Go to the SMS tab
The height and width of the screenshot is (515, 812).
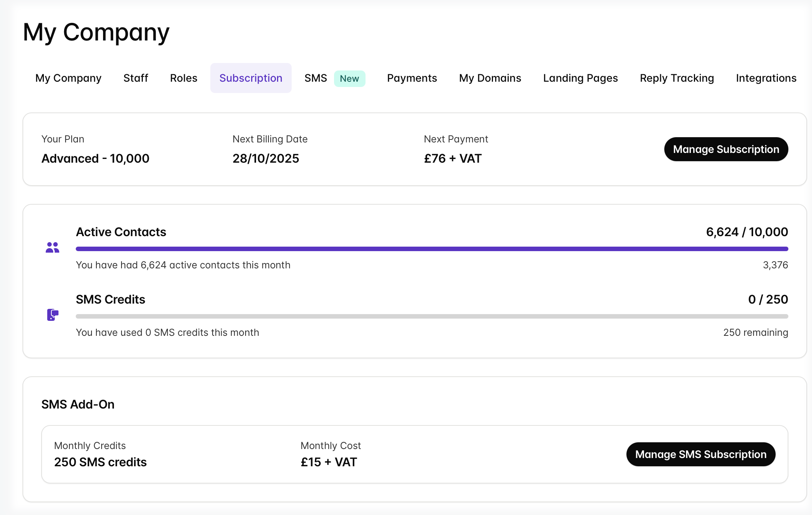(x=316, y=78)
